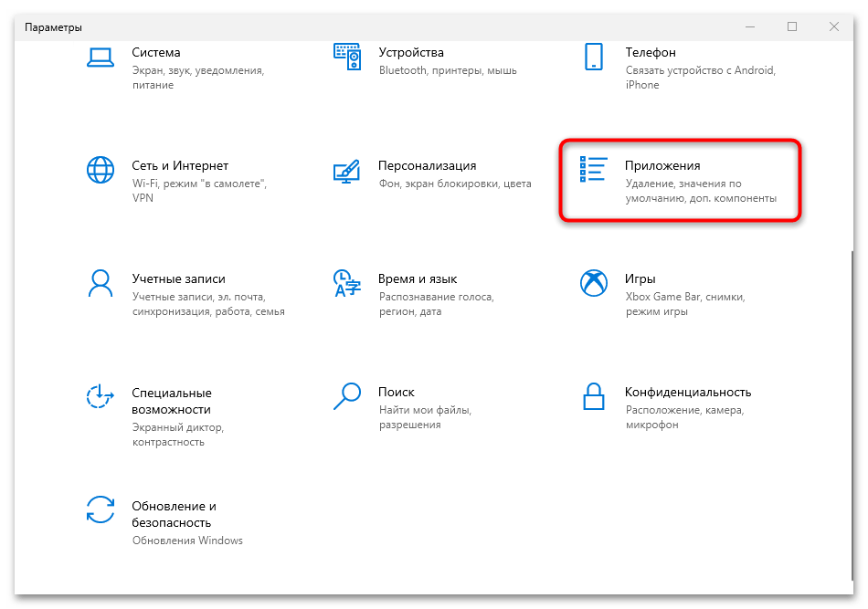Image resolution: width=868 pixels, height=609 pixels.
Task: Open Время и язык title
Action: point(418,278)
